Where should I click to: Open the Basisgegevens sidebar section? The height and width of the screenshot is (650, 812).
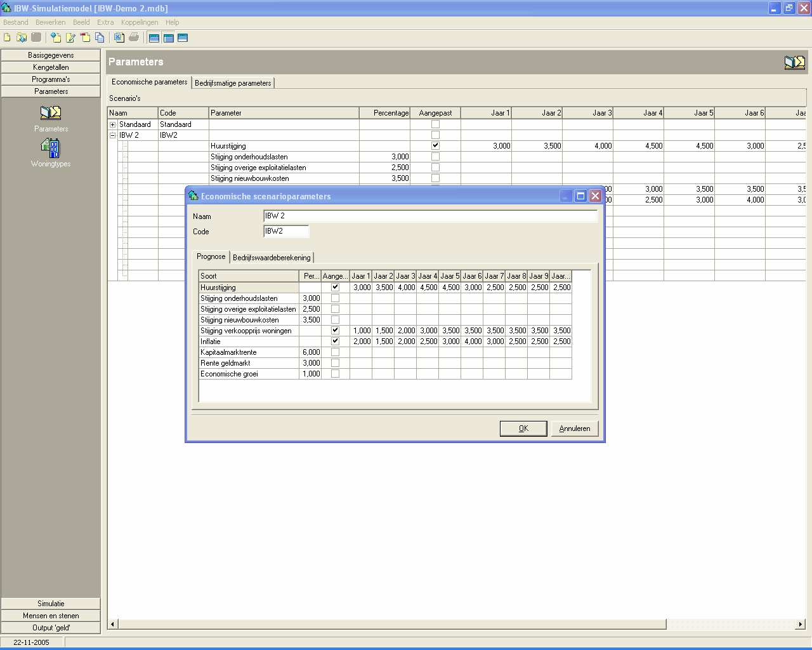click(51, 55)
